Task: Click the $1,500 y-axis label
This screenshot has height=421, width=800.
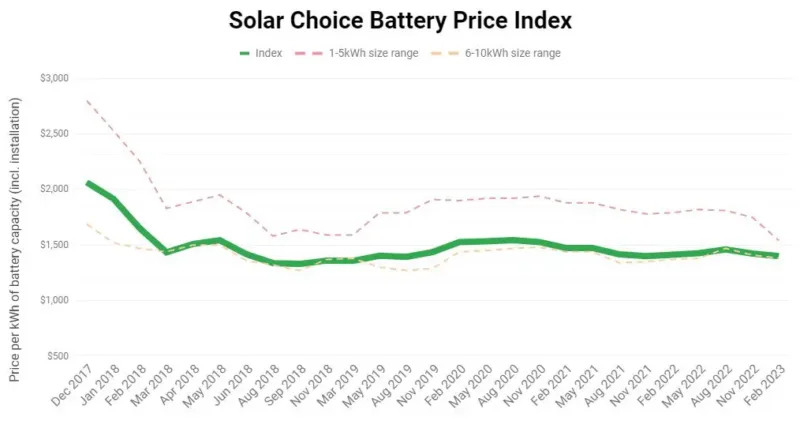Action: [52, 245]
